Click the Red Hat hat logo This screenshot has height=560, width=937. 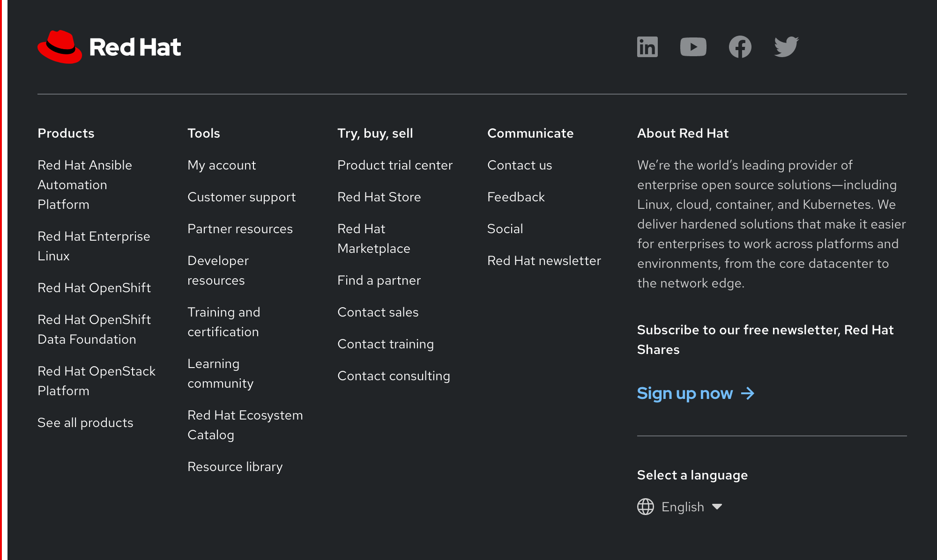(x=59, y=46)
